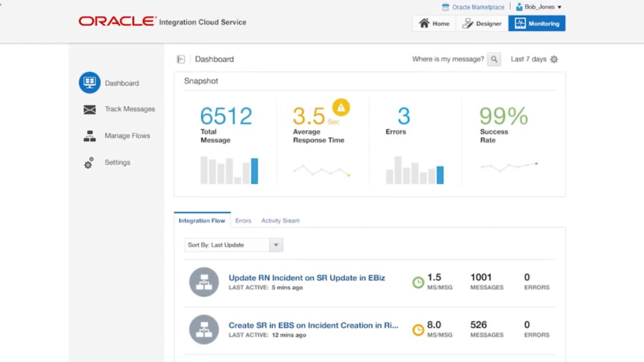This screenshot has height=362, width=644.
Task: Select the Monitoring navigation button
Action: 537,23
